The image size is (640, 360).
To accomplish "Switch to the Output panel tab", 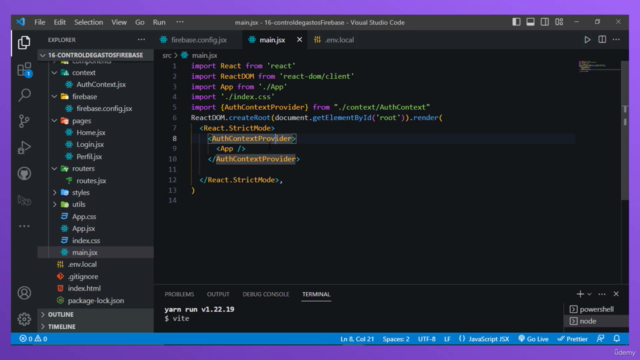I will pos(218,294).
